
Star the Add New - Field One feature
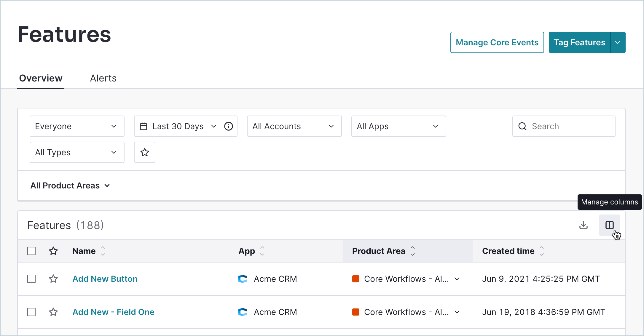pyautogui.click(x=53, y=312)
